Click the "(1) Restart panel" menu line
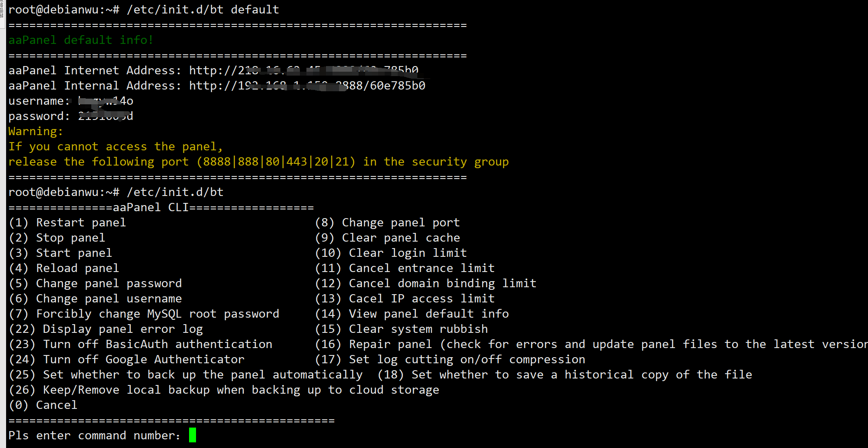Image resolution: width=868 pixels, height=448 pixels. coord(67,222)
